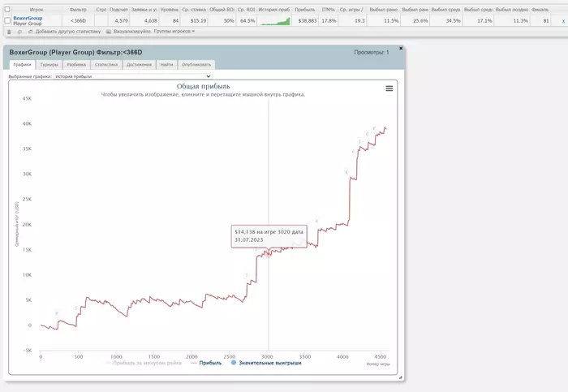Image resolution: width=568 pixels, height=392 pixels.
Task: Remove the row with the x link
Action: (x=563, y=21)
